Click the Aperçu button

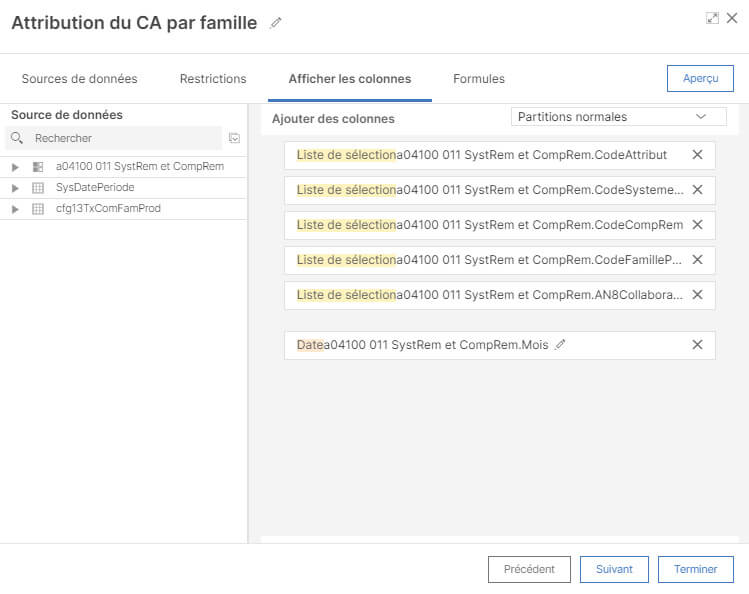[x=700, y=79]
